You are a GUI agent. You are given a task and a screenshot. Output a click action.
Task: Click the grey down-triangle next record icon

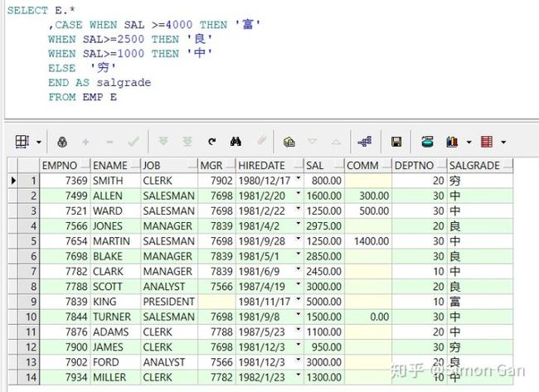[x=312, y=142]
